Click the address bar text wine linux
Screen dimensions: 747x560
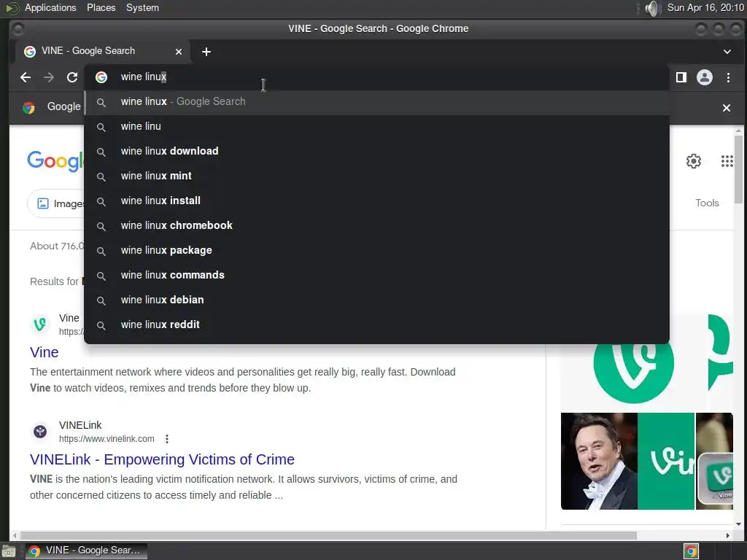click(x=144, y=77)
